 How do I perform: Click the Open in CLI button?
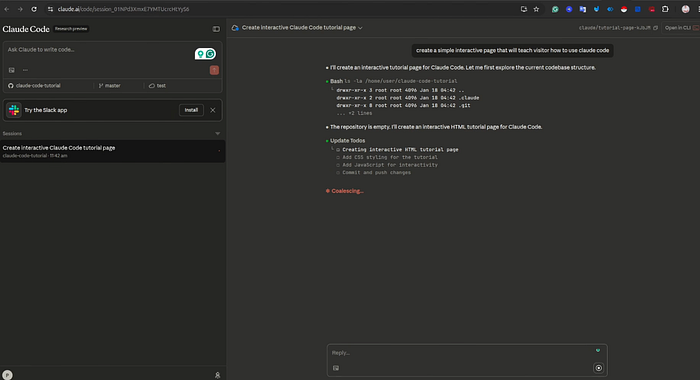(x=680, y=28)
